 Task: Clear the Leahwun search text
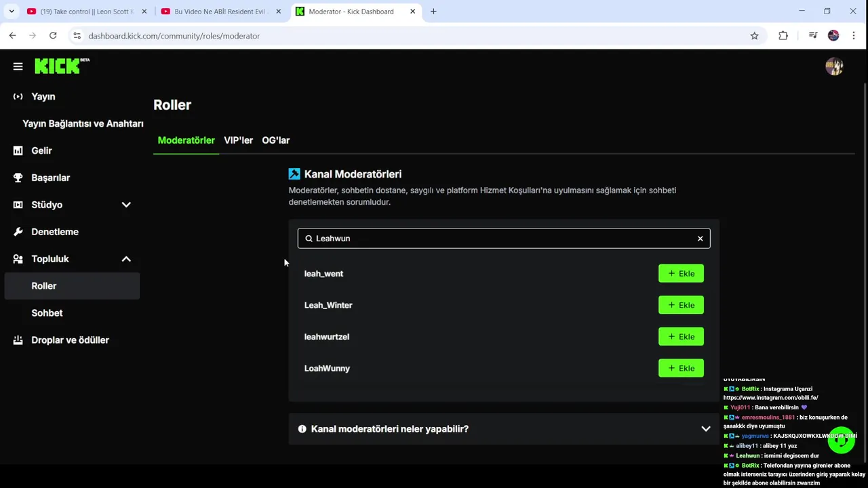pos(700,239)
